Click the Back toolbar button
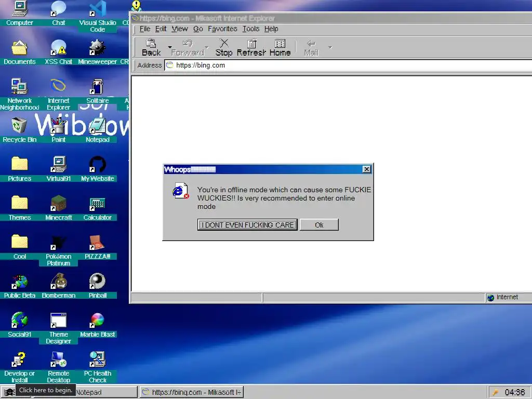 pos(151,47)
